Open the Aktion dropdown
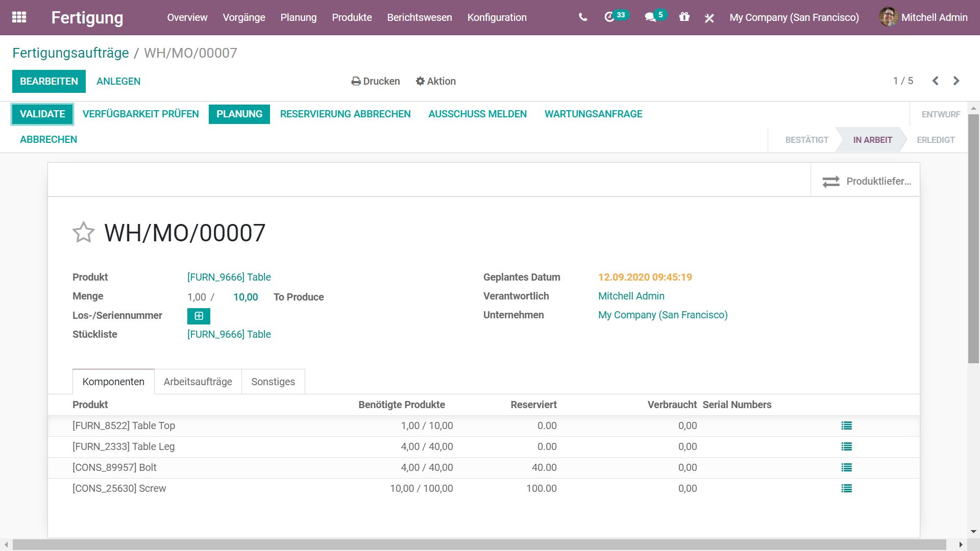 coord(435,81)
